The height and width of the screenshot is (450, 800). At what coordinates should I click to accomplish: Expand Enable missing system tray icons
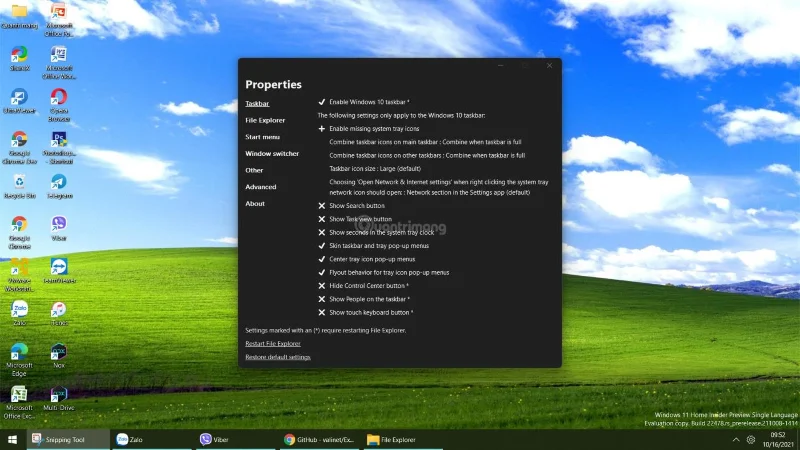click(x=369, y=129)
